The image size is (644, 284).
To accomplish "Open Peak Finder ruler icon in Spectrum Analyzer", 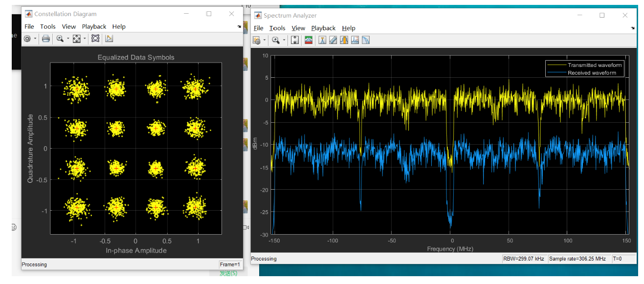I will coord(333,40).
